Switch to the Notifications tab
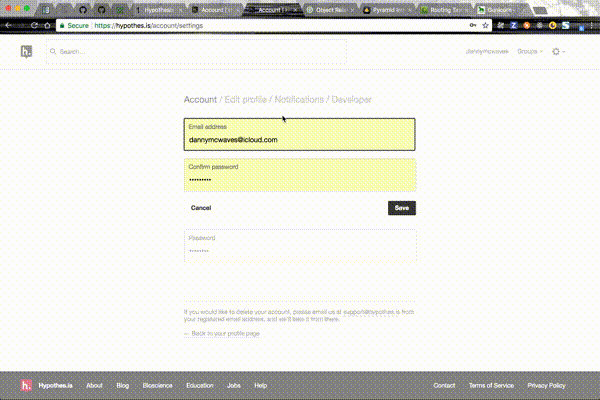This screenshot has height=400, width=600. 299,100
